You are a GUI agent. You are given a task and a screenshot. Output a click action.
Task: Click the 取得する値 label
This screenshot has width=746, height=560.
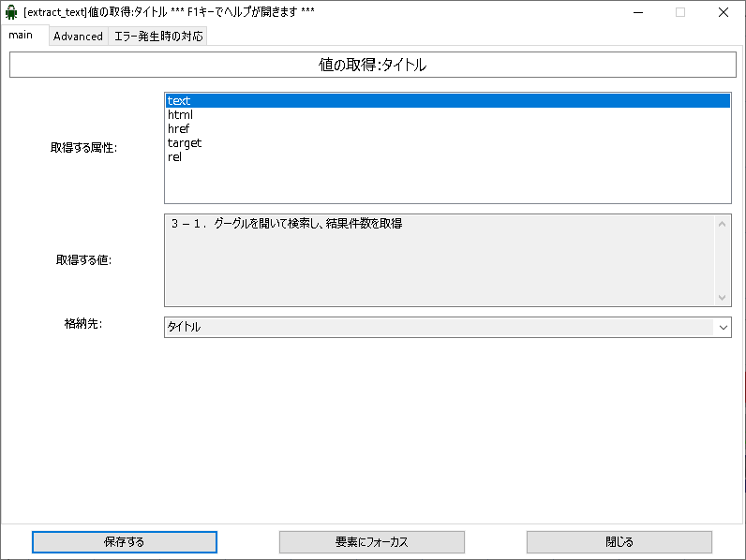pos(83,260)
